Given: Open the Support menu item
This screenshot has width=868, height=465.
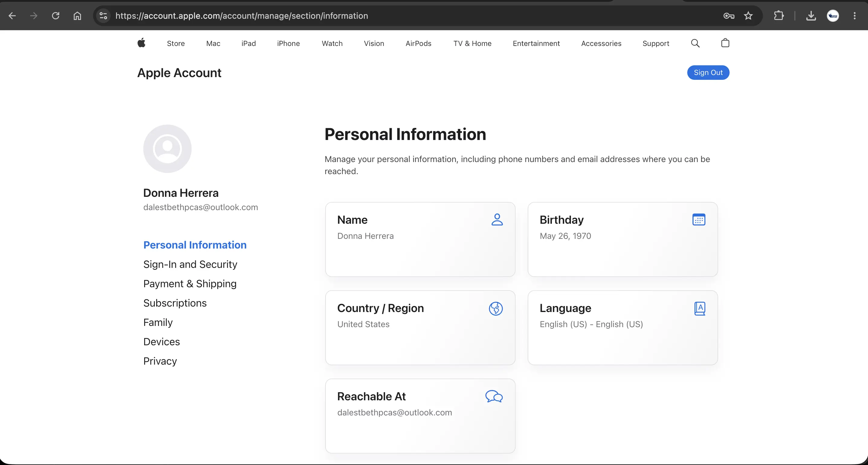Looking at the screenshot, I should (656, 44).
